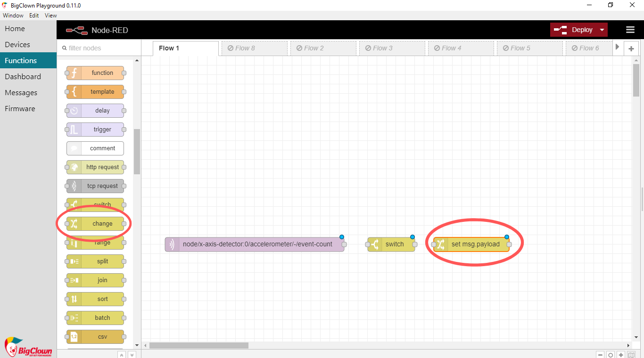
Task: Add a new flow tab
Action: (631, 49)
